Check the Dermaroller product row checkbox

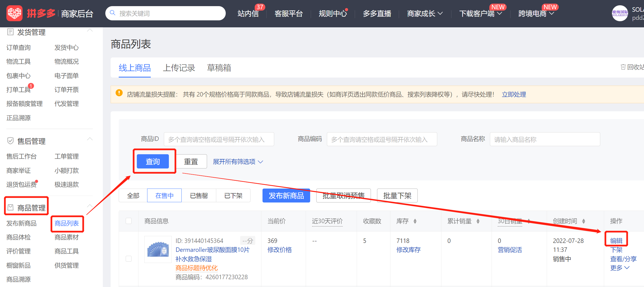pyautogui.click(x=129, y=259)
